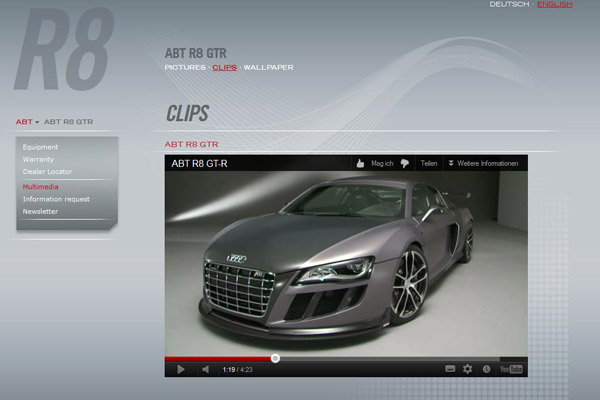Mute the video with the speaker icon
Image resolution: width=600 pixels, height=400 pixels.
[206, 369]
